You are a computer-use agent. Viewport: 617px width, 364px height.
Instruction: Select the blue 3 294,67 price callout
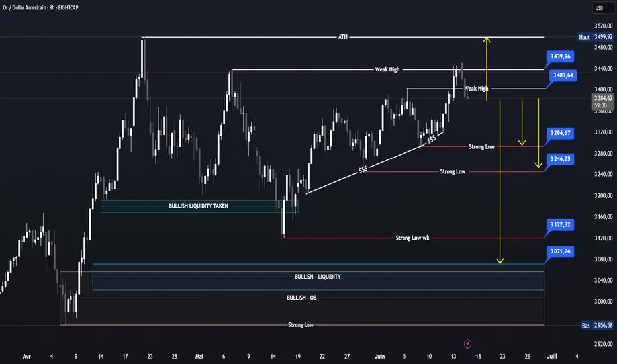click(x=560, y=133)
